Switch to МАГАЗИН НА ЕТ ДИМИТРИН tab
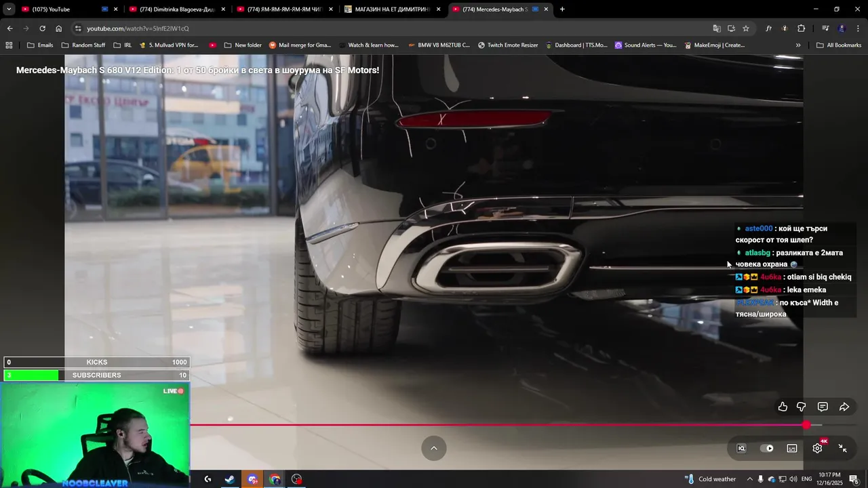Viewport: 868px width, 488px height. (x=393, y=9)
